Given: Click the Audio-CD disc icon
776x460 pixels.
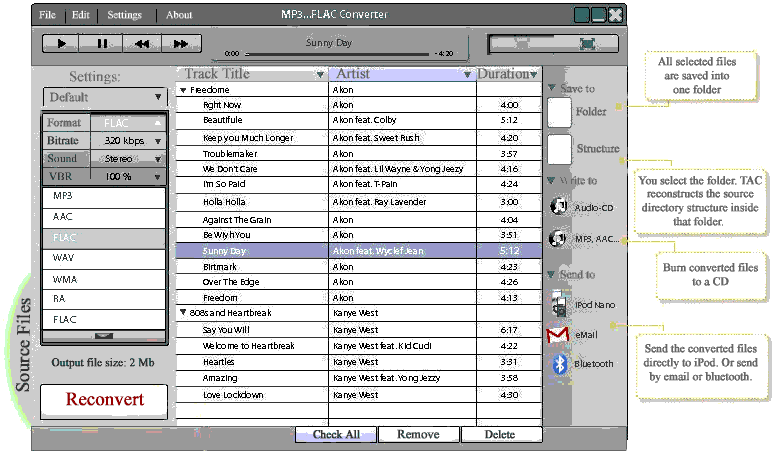Looking at the screenshot, I should click(x=559, y=206).
